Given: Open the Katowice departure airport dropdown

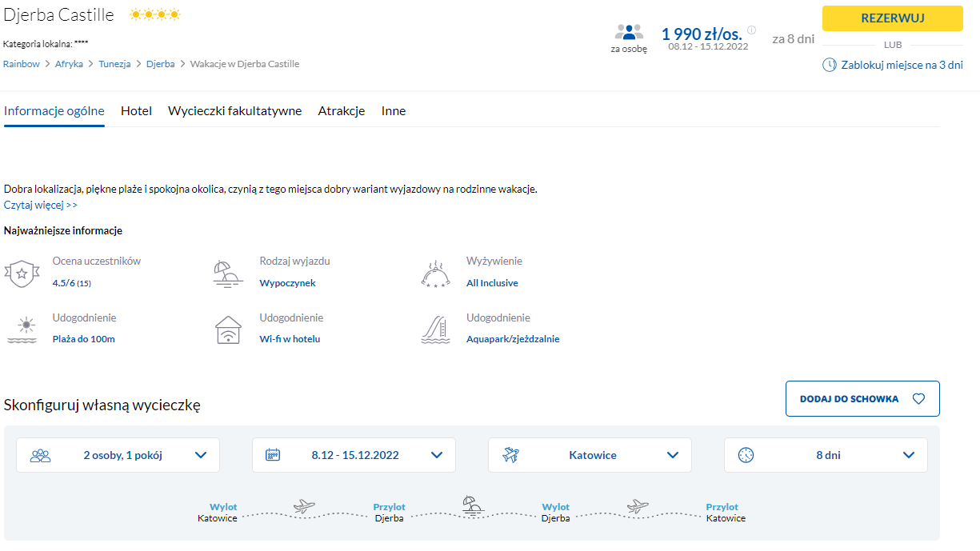Looking at the screenshot, I should click(x=590, y=455).
